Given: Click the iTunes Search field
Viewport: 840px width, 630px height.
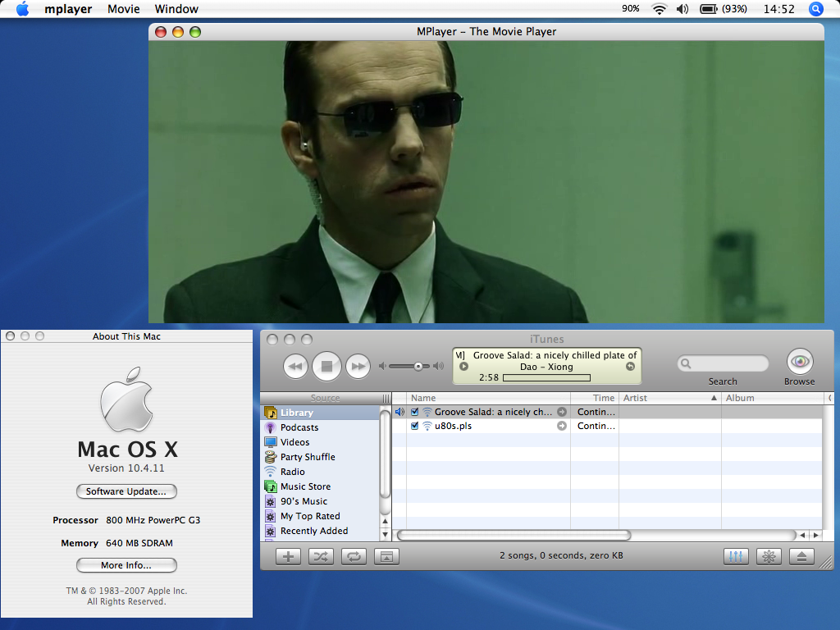Looking at the screenshot, I should point(723,363).
